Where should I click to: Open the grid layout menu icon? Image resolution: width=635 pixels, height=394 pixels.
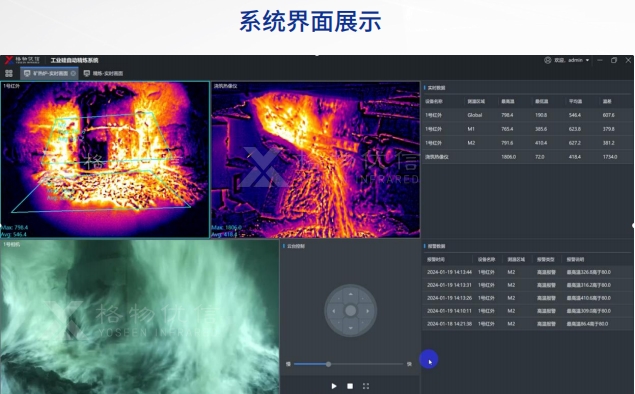tap(9, 73)
